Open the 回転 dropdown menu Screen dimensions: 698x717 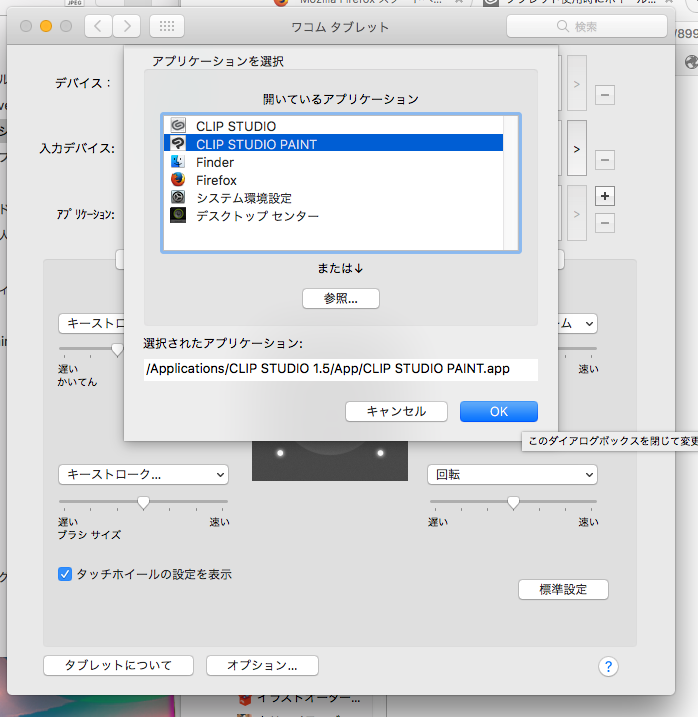pyautogui.click(x=512, y=474)
